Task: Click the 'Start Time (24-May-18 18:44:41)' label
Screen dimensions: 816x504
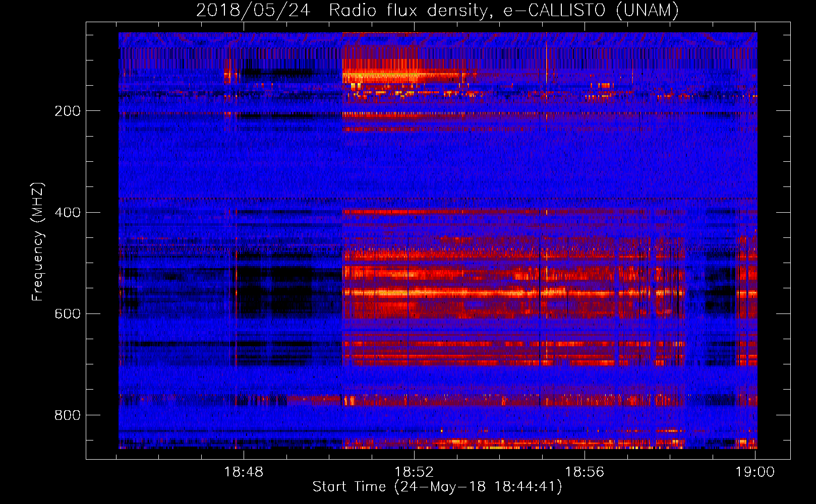Action: click(437, 487)
